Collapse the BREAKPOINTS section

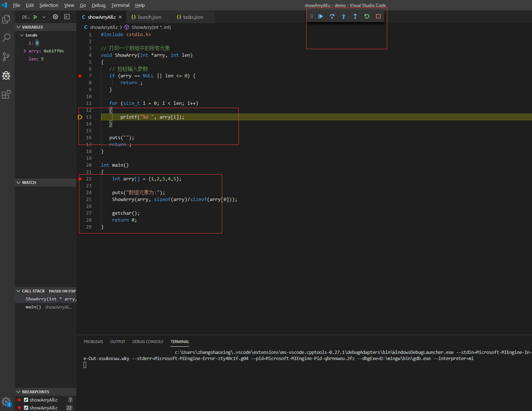coord(18,392)
